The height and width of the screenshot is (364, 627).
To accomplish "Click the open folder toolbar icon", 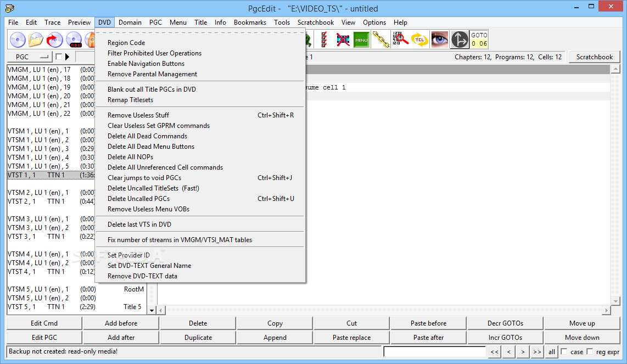I will coord(36,40).
